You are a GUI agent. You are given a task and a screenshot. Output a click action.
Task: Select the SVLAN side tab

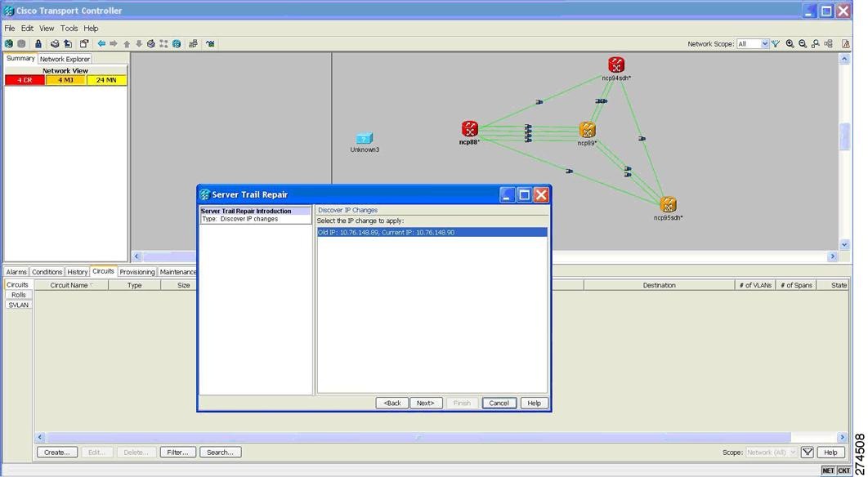click(x=19, y=305)
